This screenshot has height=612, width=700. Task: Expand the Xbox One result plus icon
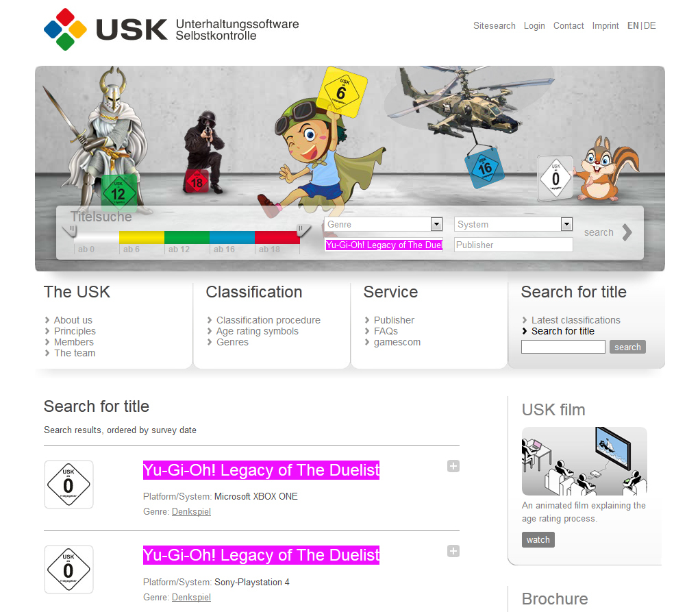(453, 466)
